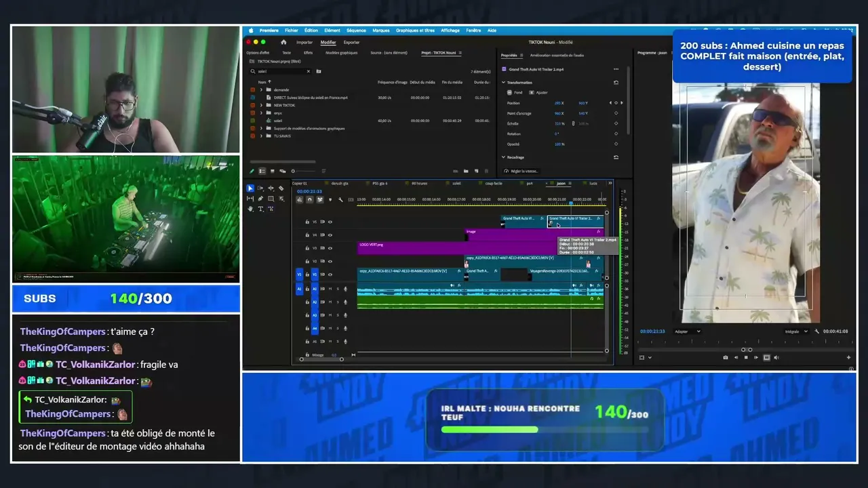Click the new bin icon beside search
The image size is (868, 488).
tap(319, 71)
